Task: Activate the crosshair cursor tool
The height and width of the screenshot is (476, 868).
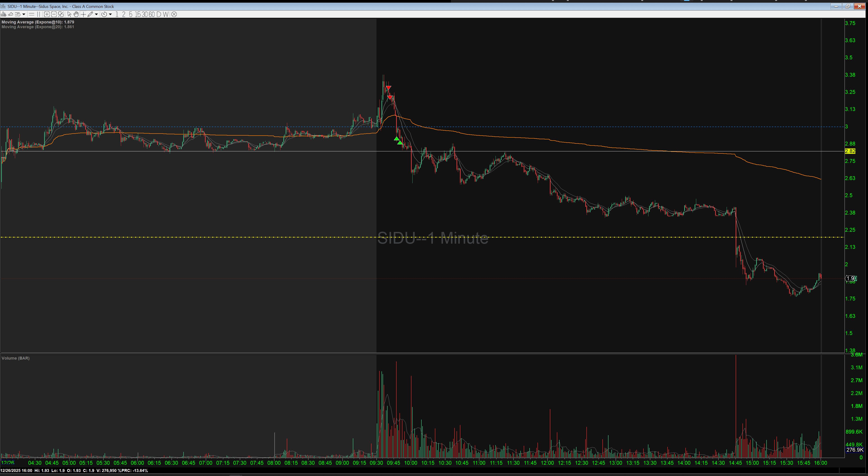Action: tap(83, 14)
